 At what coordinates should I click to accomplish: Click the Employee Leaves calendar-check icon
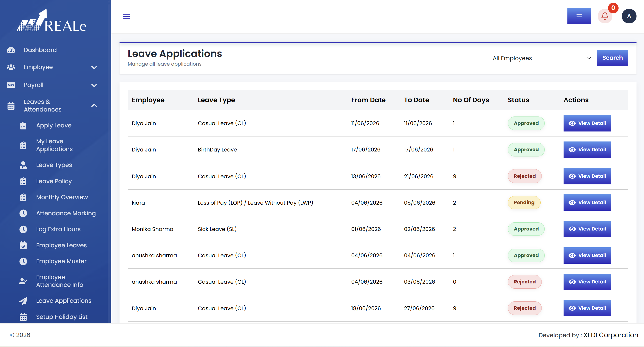pyautogui.click(x=23, y=245)
